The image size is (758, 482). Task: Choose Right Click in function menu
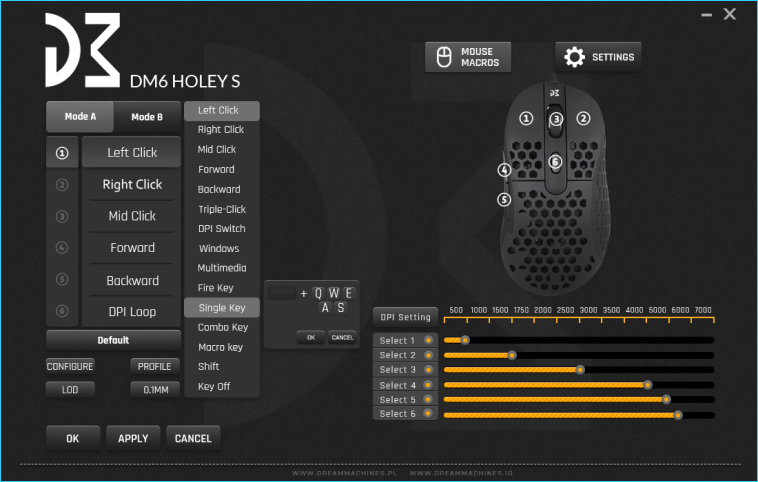click(x=222, y=130)
